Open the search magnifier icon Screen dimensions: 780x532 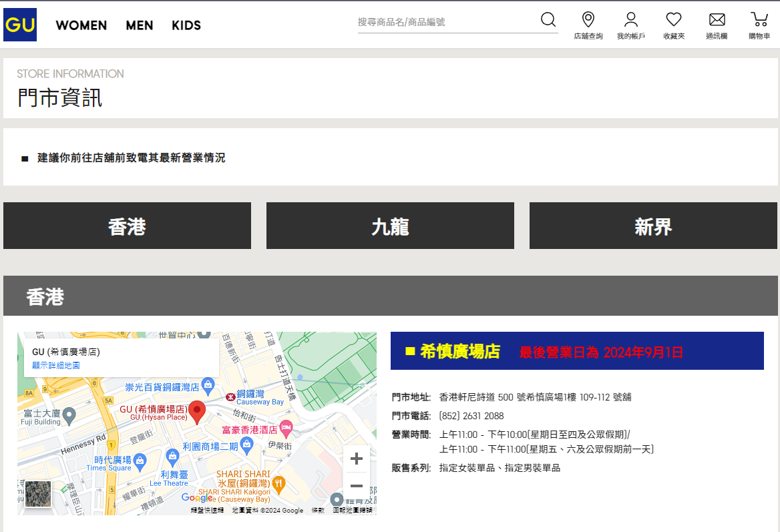548,19
